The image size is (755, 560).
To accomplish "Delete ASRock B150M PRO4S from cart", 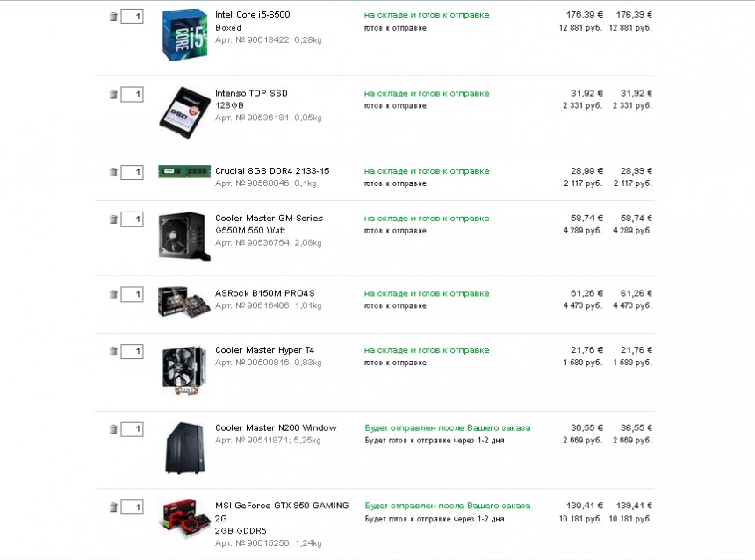I will [113, 295].
